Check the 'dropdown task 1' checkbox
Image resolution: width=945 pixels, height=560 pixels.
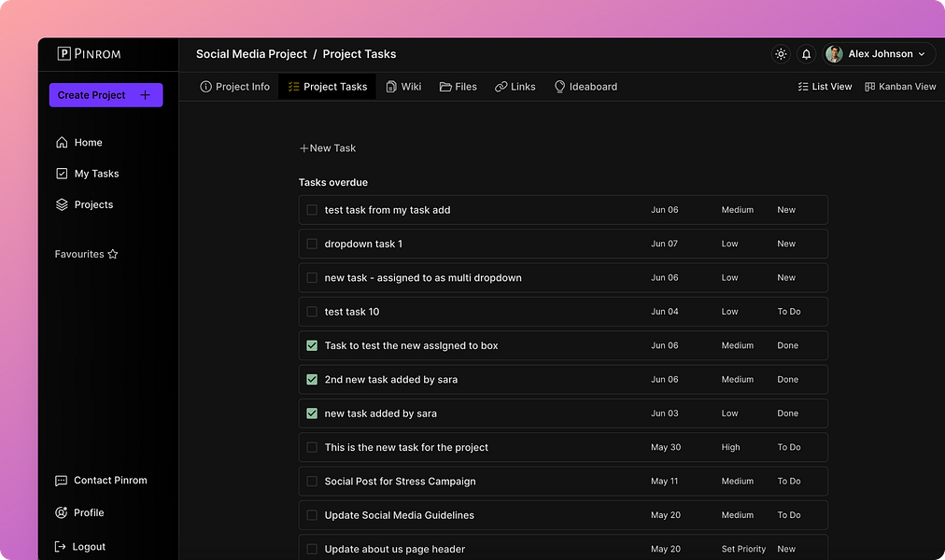[312, 245]
